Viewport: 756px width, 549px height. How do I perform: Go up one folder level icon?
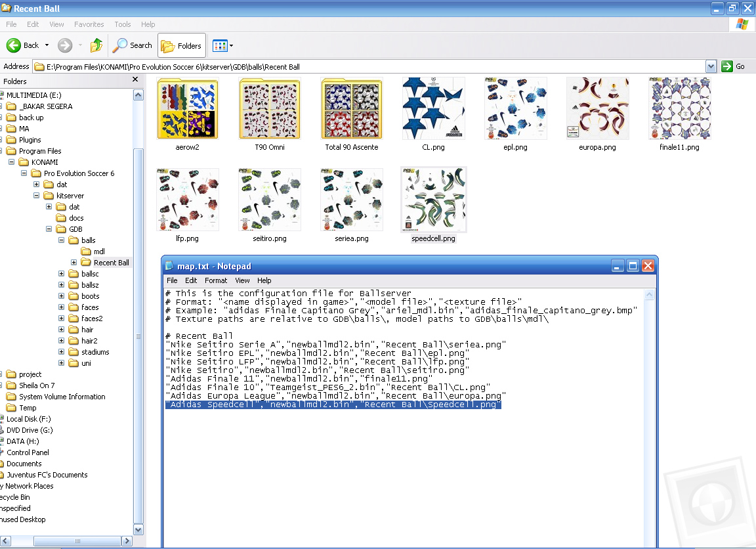(96, 45)
